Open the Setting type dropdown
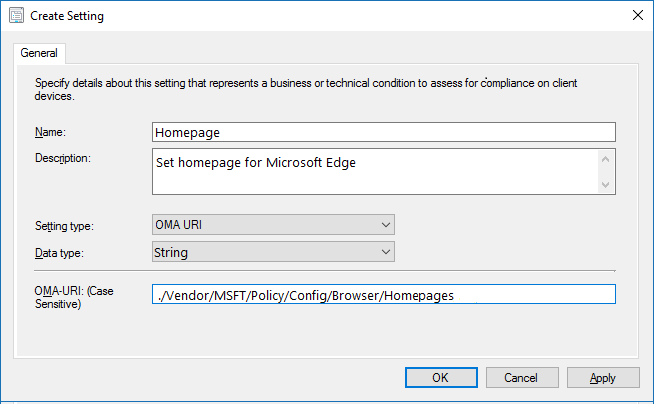The image size is (654, 404). (273, 225)
